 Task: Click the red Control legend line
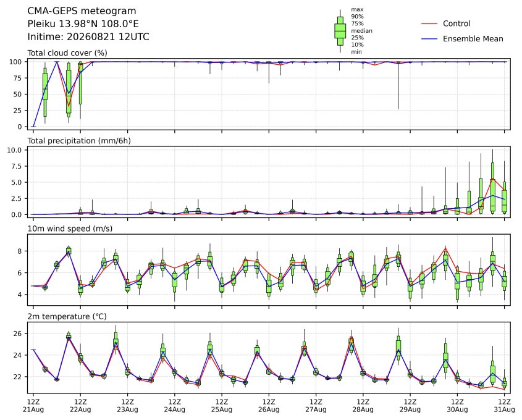click(429, 23)
